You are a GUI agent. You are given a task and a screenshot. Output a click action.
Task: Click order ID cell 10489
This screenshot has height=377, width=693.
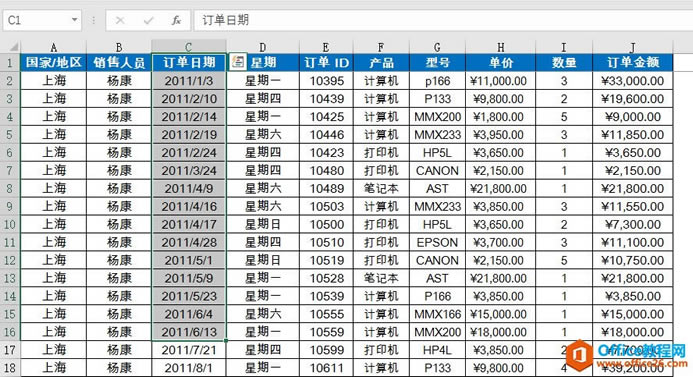pyautogui.click(x=326, y=188)
